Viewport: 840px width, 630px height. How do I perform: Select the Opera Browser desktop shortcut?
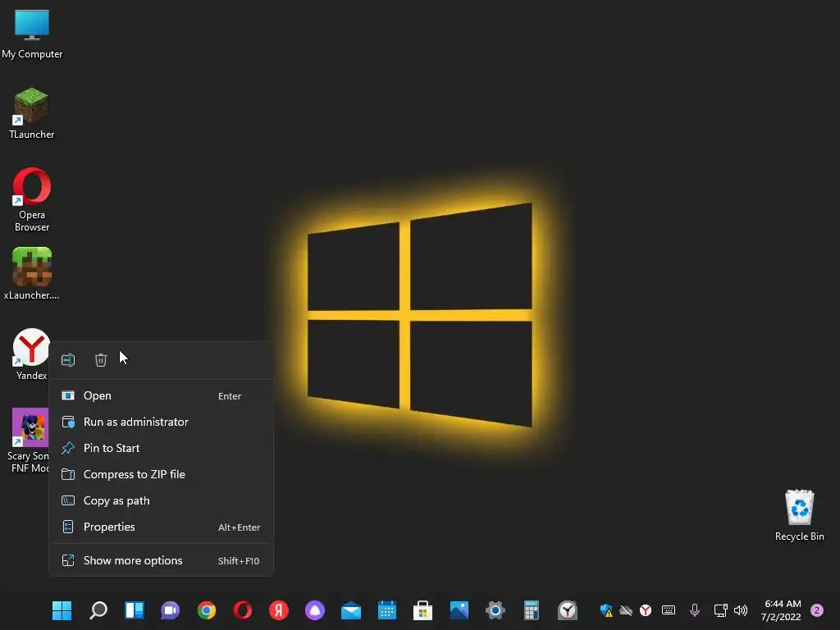pos(32,199)
